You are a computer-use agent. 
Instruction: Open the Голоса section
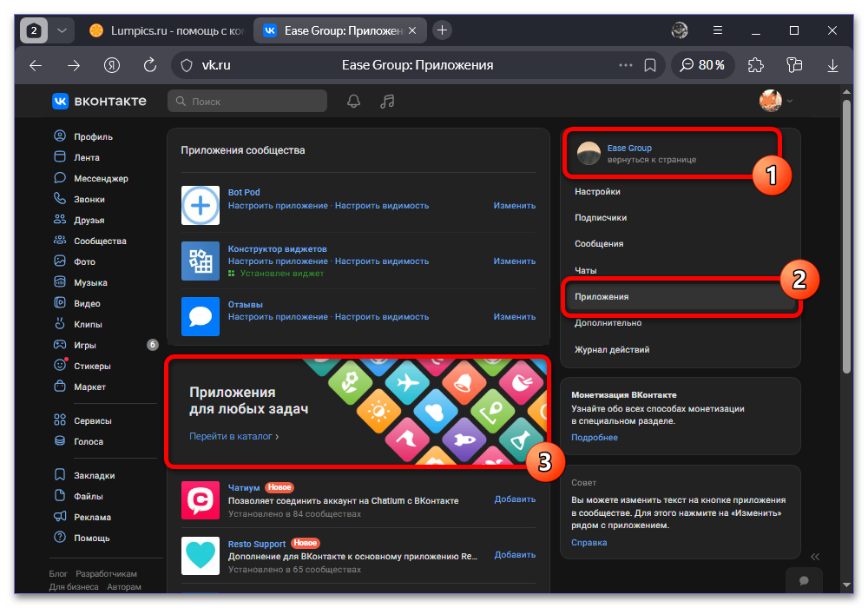(88, 441)
